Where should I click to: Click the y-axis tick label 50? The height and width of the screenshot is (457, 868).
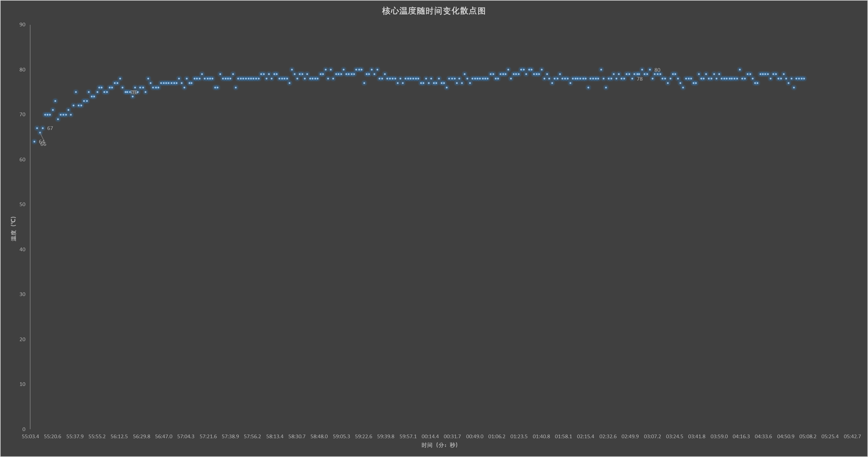pos(22,204)
